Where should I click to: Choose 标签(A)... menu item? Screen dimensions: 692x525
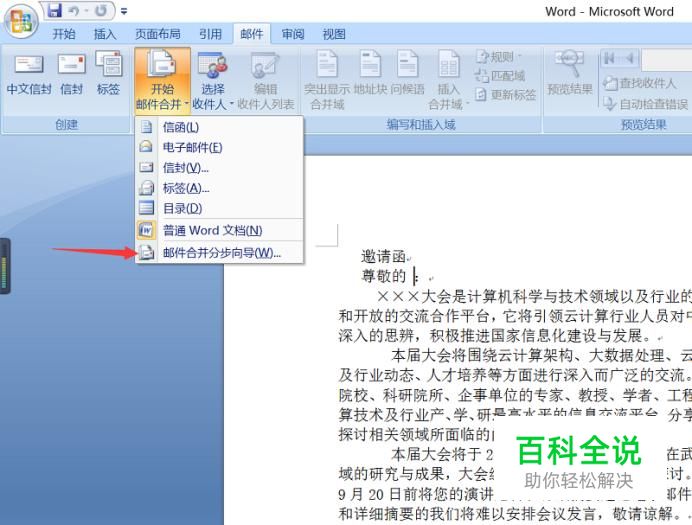(x=219, y=188)
